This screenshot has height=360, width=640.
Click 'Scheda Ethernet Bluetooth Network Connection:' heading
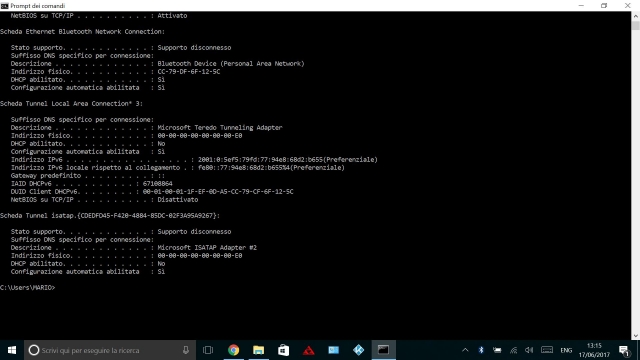click(82, 31)
